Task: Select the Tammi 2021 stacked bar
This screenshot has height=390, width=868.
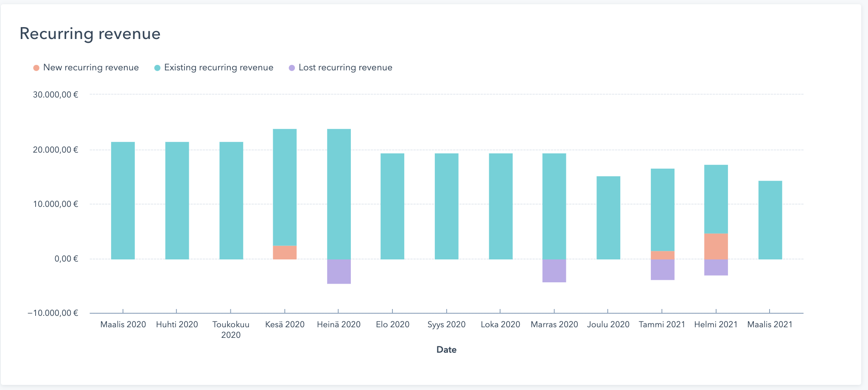Action: tap(662, 212)
